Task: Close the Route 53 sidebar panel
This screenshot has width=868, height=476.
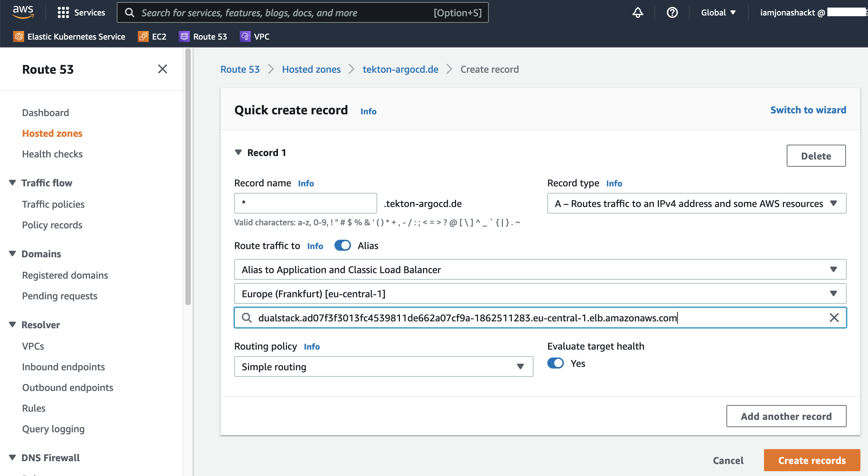Action: pyautogui.click(x=163, y=69)
